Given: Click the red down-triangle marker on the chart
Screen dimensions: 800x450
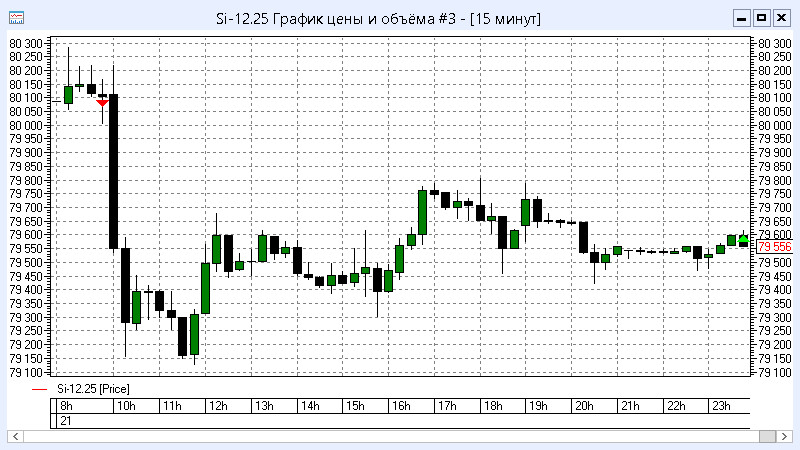Looking at the screenshot, I should point(102,102).
